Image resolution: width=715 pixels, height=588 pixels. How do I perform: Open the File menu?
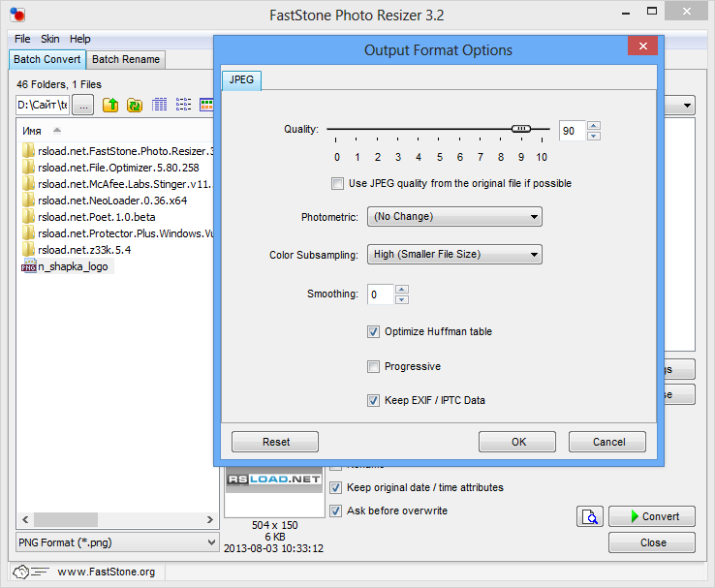22,39
